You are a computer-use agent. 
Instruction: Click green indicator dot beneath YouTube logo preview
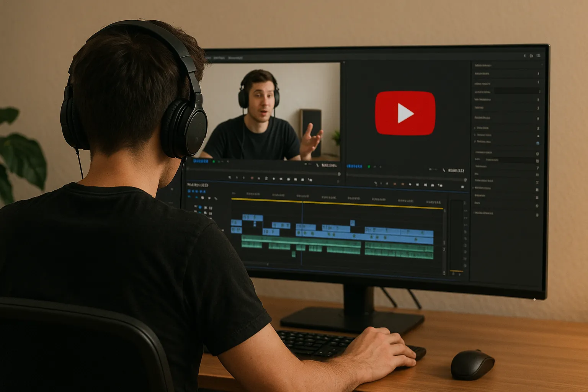[369, 167]
